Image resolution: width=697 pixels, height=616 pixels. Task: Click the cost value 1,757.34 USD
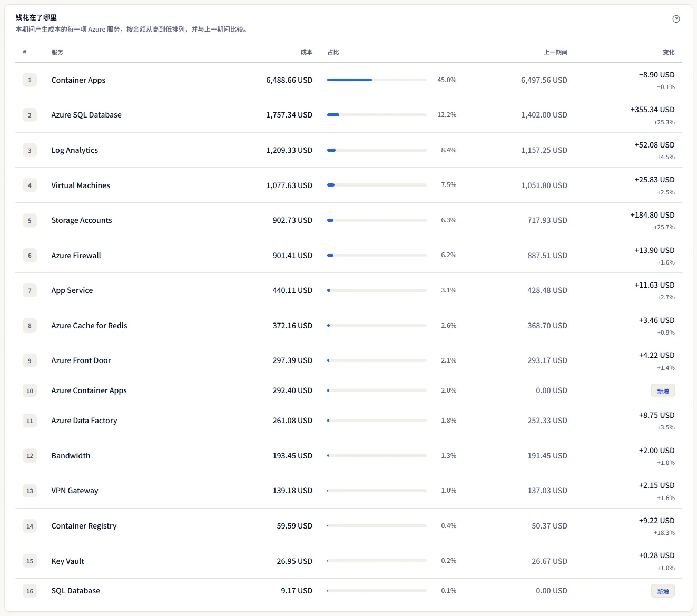(289, 115)
